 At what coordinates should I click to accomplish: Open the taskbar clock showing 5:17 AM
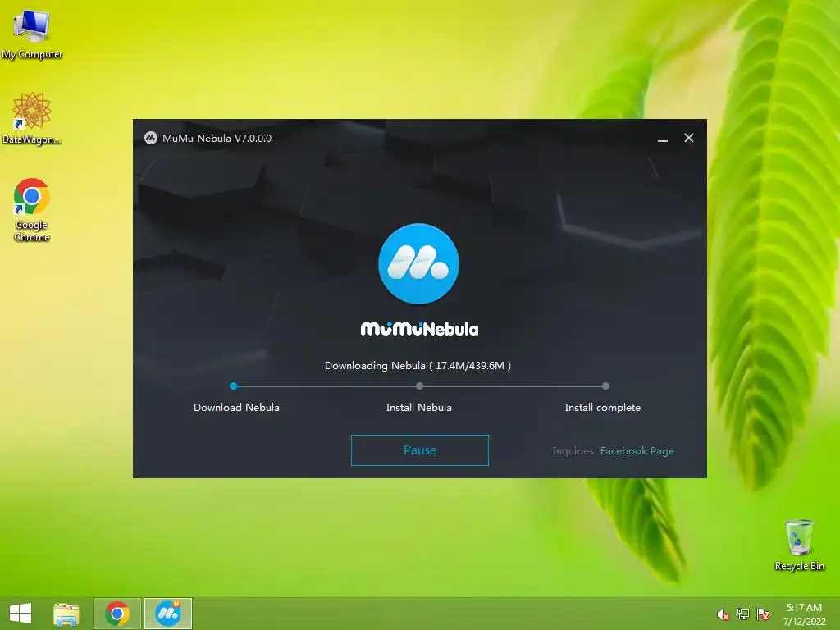click(x=804, y=614)
